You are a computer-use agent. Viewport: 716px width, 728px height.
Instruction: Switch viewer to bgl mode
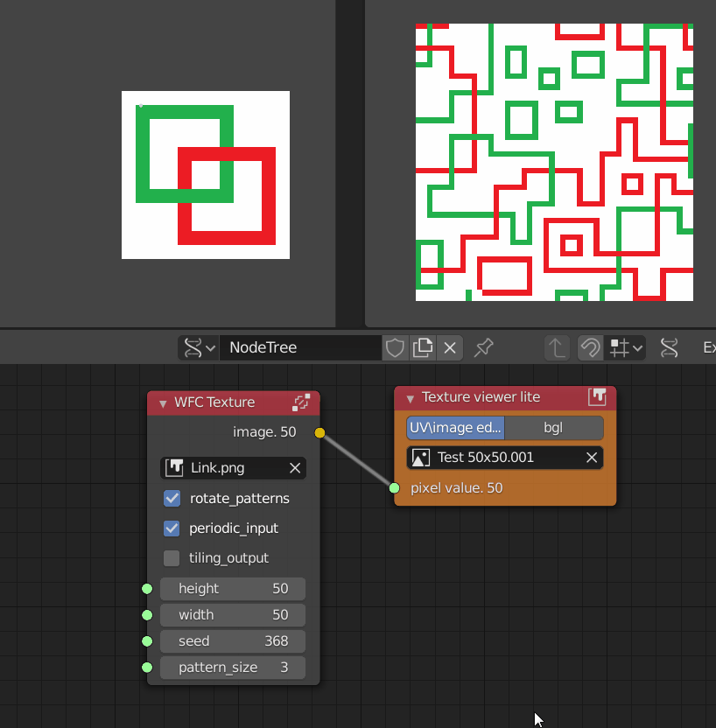point(553,428)
